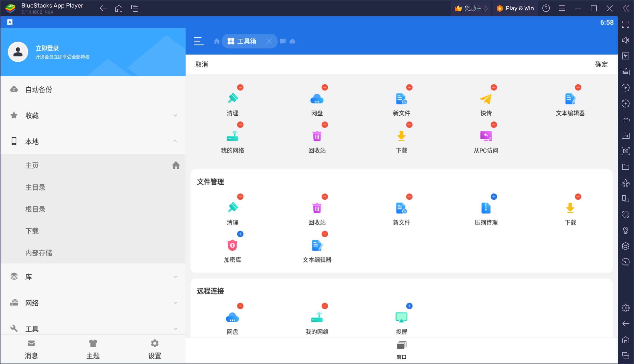Toggle remove 我的网络 from toolbar
Image resolution: width=634 pixels, height=364 pixels.
click(x=240, y=125)
